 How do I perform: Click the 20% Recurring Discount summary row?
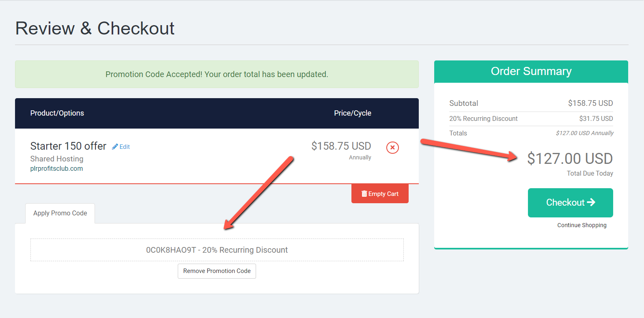pyautogui.click(x=531, y=119)
